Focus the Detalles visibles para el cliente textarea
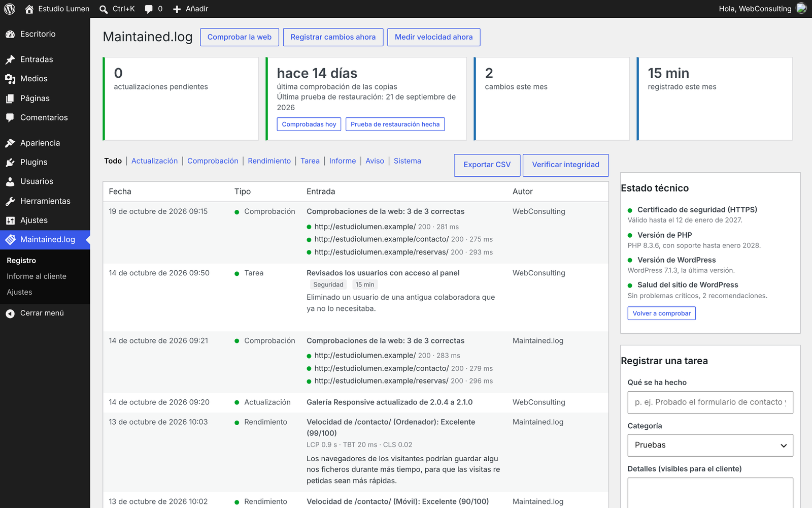 pos(710,493)
